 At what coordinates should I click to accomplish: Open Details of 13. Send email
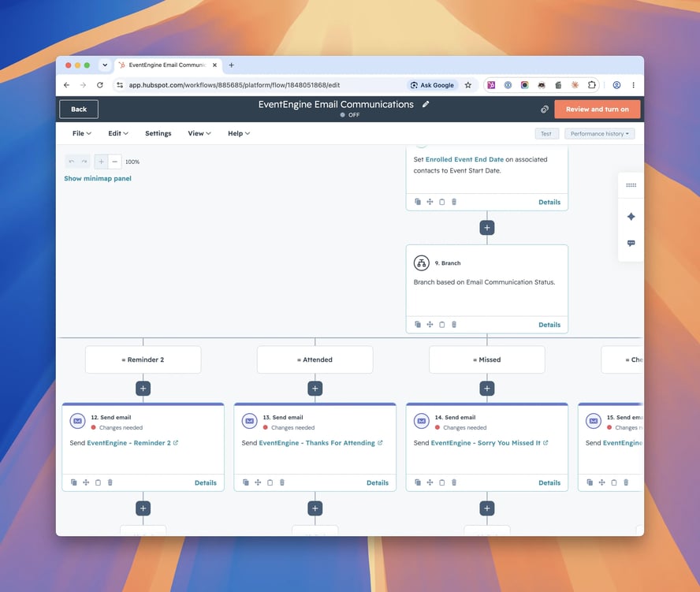click(378, 482)
